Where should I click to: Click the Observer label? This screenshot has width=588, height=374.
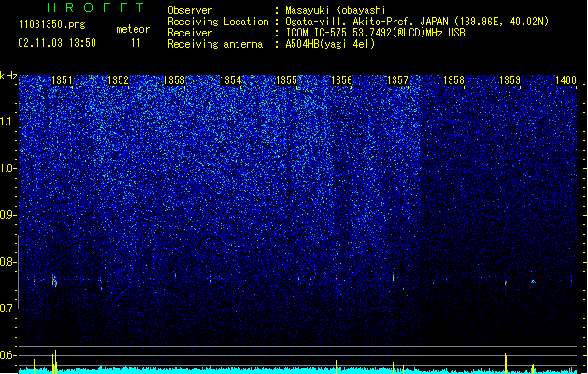(x=190, y=10)
